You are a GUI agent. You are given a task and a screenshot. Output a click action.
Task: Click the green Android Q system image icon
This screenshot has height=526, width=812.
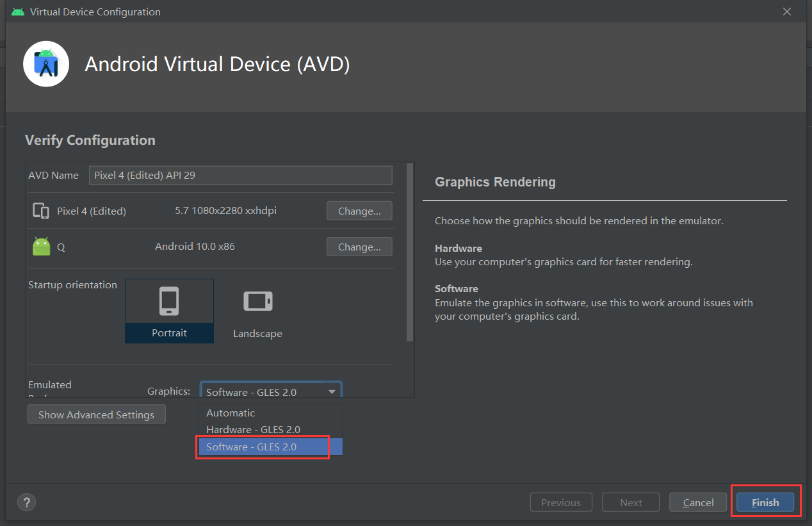point(41,247)
